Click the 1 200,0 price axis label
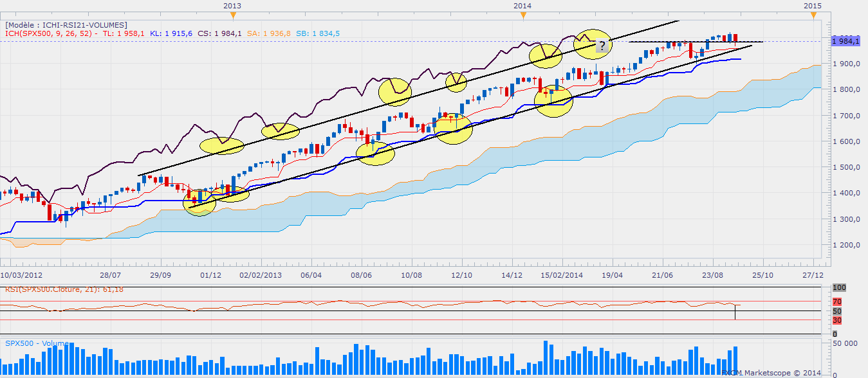Image resolution: width=868 pixels, height=378 pixels. 847,245
